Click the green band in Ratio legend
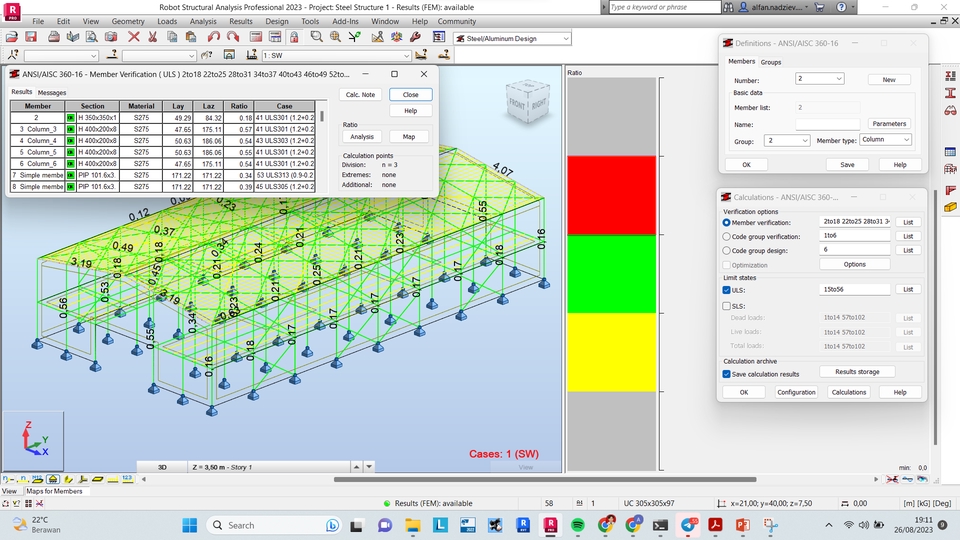Screen dimensions: 960x540 [612, 274]
